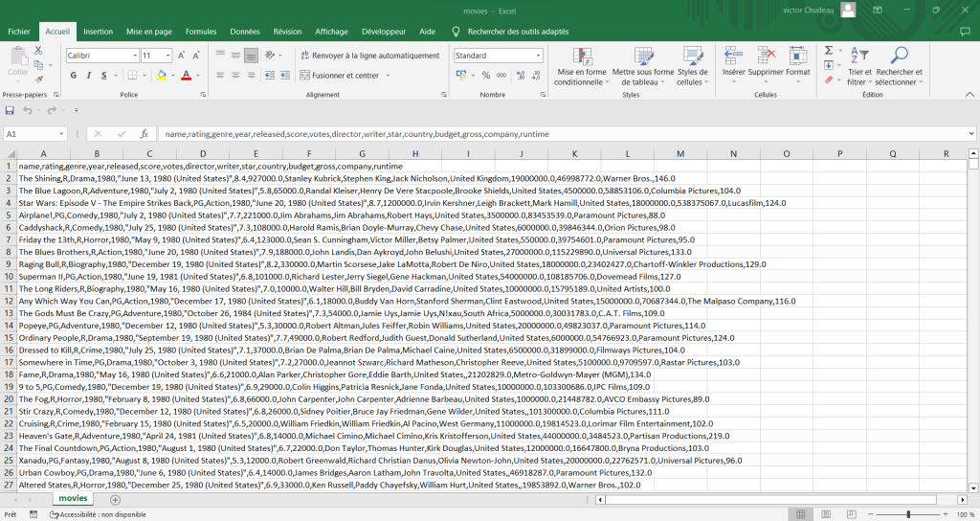Viewport: 980px width, 521px height.
Task: Save the workbook with the floppy icon
Action: [10, 111]
